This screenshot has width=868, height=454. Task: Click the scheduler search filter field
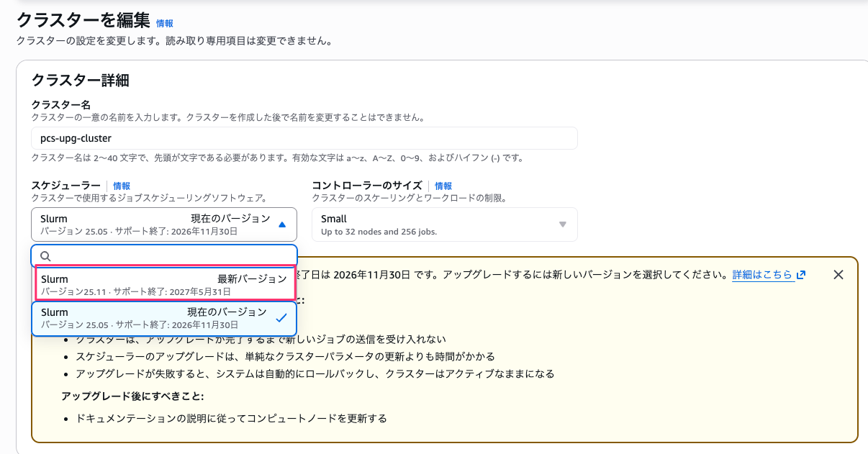[164, 255]
